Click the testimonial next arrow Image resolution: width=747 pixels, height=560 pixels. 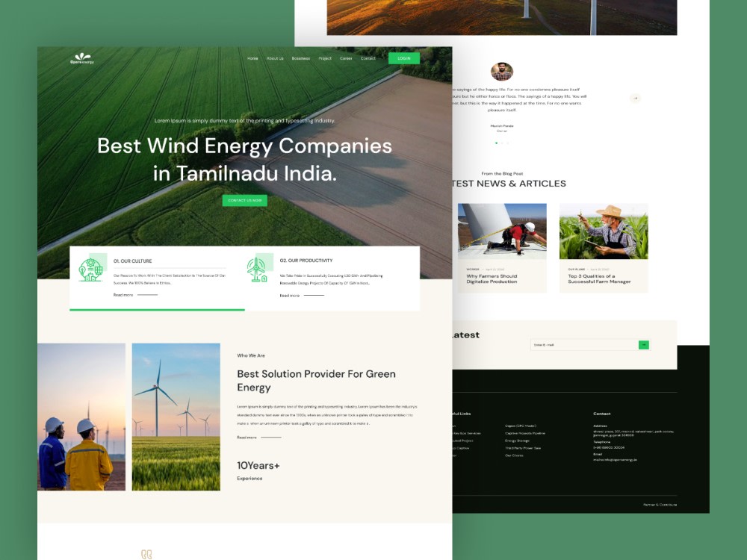click(635, 99)
